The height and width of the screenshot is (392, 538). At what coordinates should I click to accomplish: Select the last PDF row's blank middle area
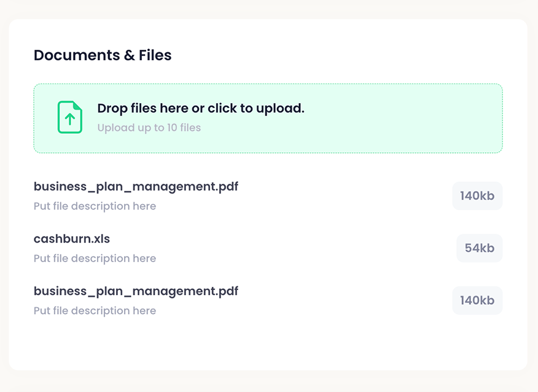tap(344, 300)
